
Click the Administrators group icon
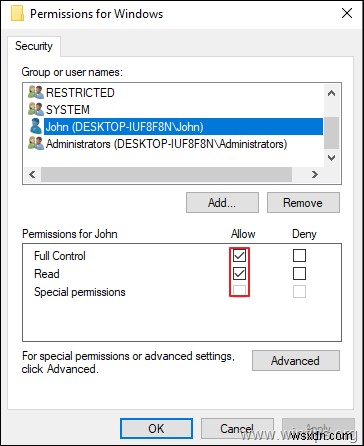coord(36,144)
